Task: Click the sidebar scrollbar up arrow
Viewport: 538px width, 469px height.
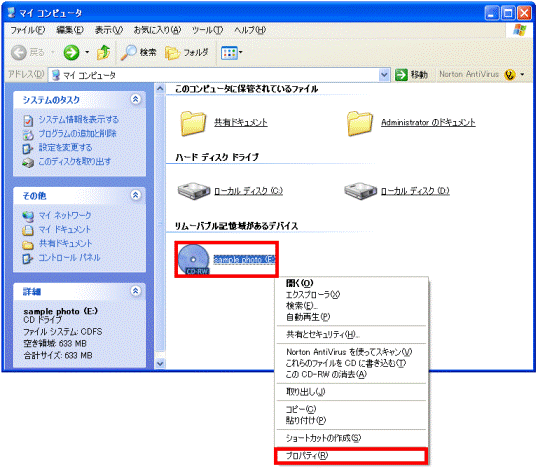Action: tap(160, 89)
